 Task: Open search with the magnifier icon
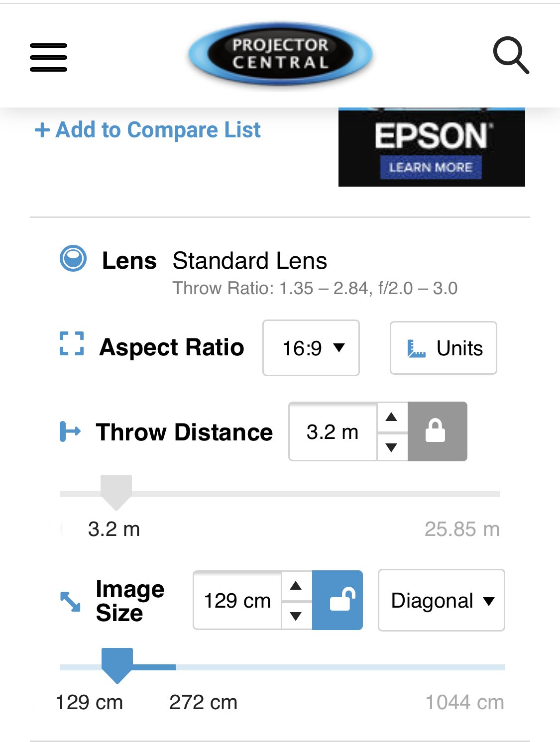511,55
